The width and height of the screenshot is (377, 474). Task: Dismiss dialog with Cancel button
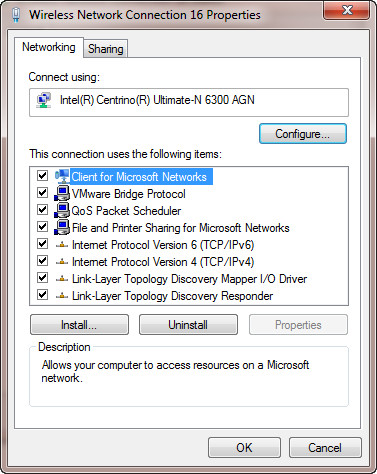325,448
